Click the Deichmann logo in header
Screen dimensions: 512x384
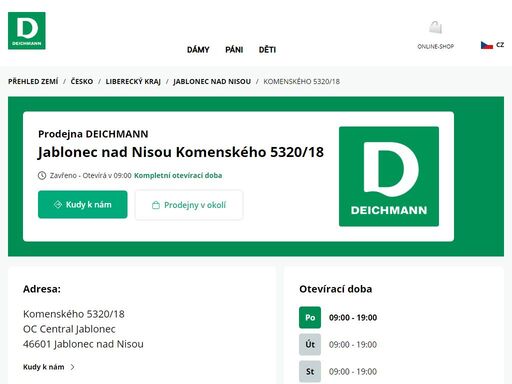[x=27, y=31]
